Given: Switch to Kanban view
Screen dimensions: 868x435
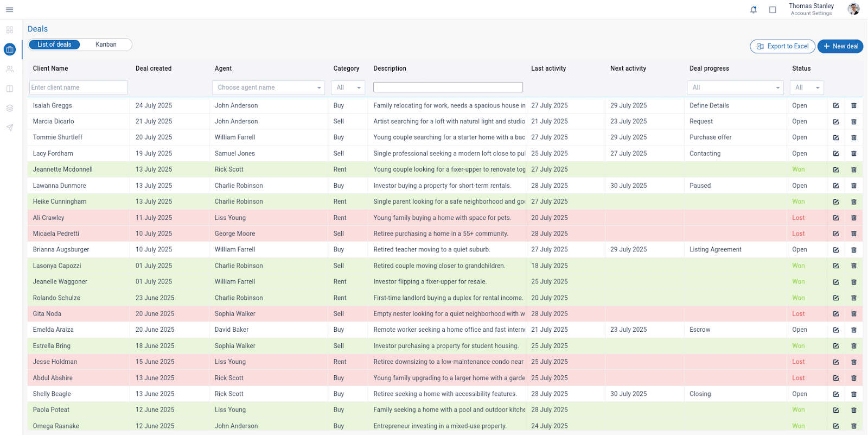Looking at the screenshot, I should pos(106,45).
